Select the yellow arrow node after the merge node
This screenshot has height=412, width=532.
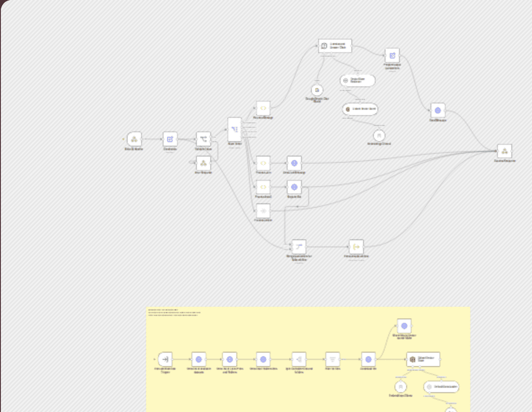(356, 246)
